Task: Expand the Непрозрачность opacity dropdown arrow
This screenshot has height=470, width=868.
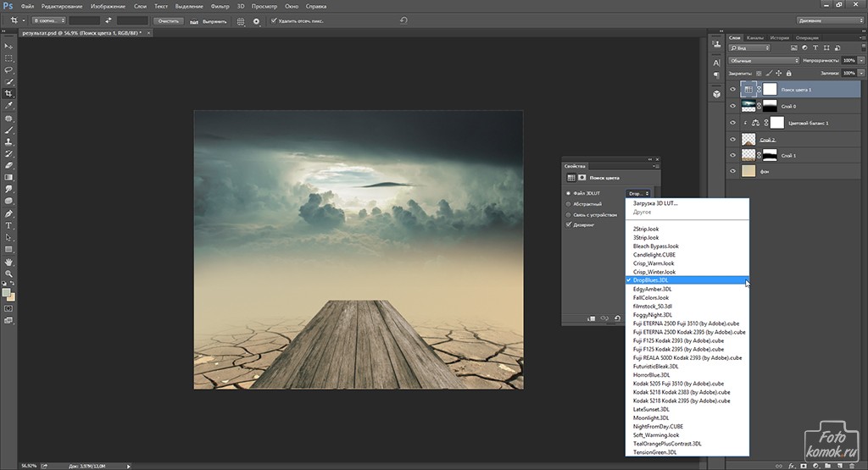Action: [860, 61]
